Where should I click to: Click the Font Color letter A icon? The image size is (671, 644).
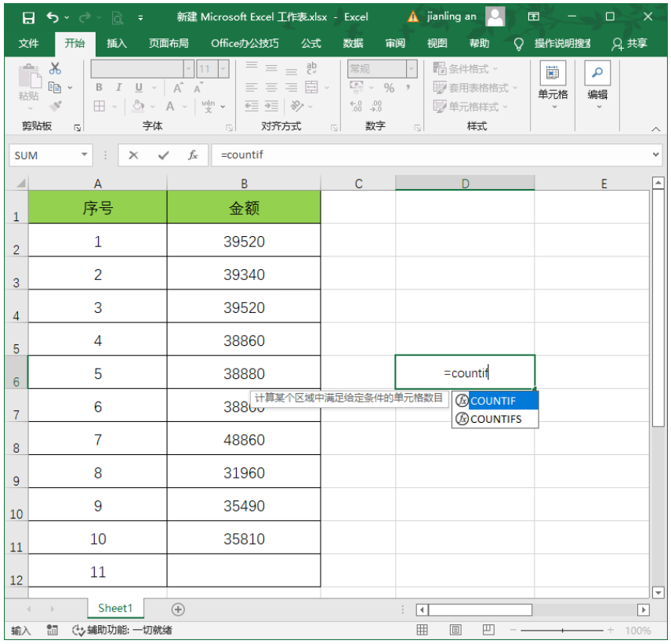pos(170,106)
